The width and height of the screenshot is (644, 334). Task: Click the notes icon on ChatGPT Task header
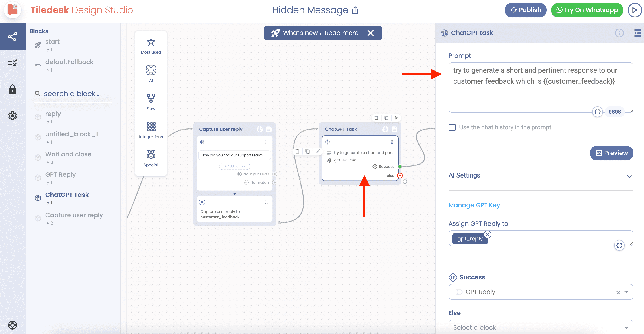coord(394,129)
